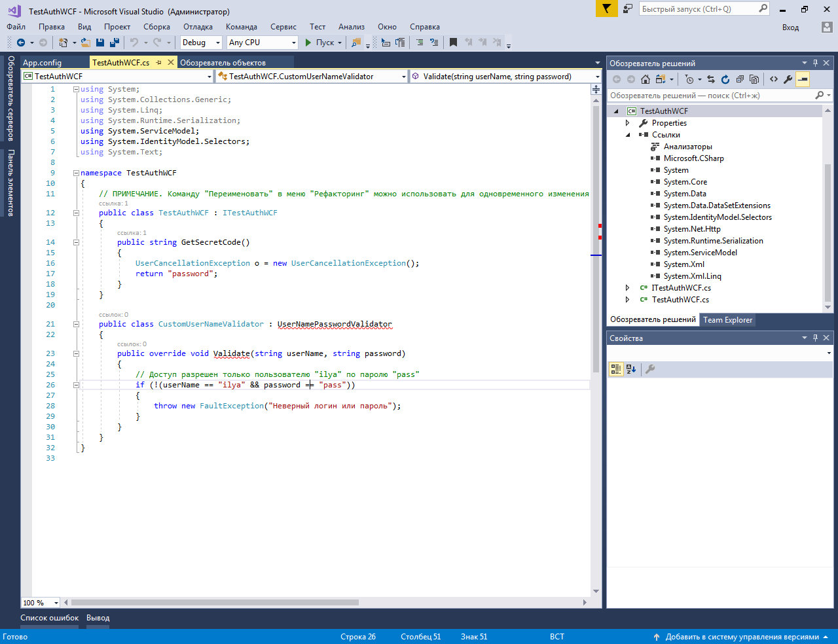838x644 pixels.
Task: Expand the Properties node in Solution Explorer
Action: [628, 123]
